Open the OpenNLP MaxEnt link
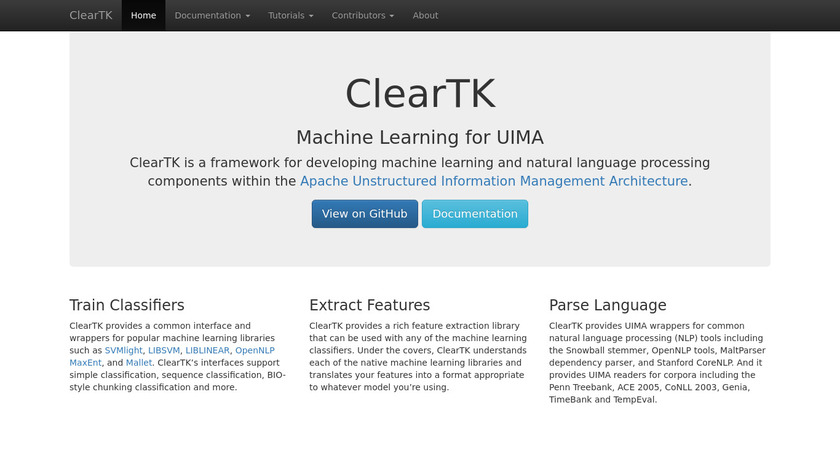Viewport: 840px width, 472px height. 255,350
